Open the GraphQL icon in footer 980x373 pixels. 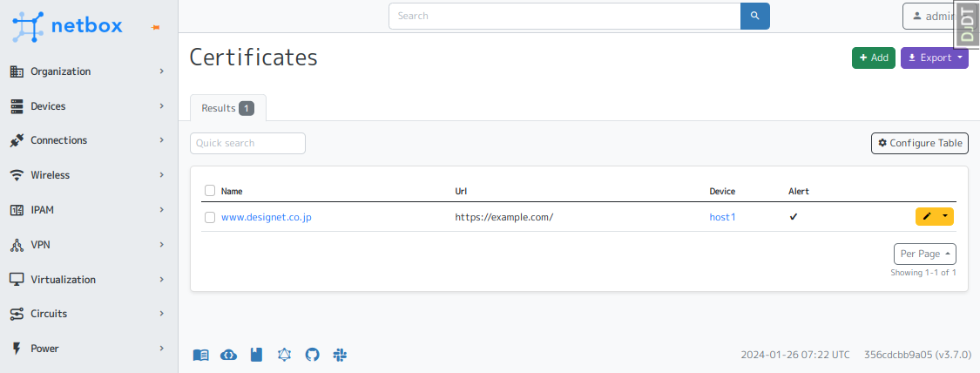coord(284,355)
